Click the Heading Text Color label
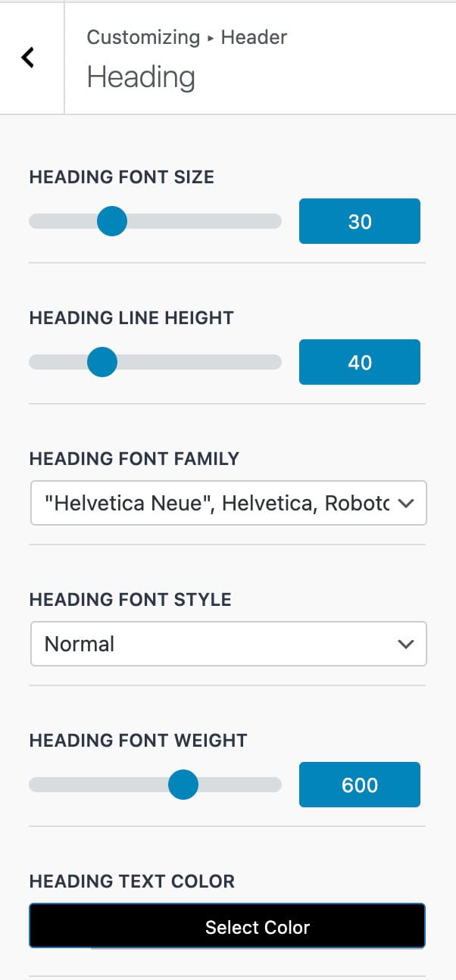This screenshot has height=980, width=456. point(132,881)
